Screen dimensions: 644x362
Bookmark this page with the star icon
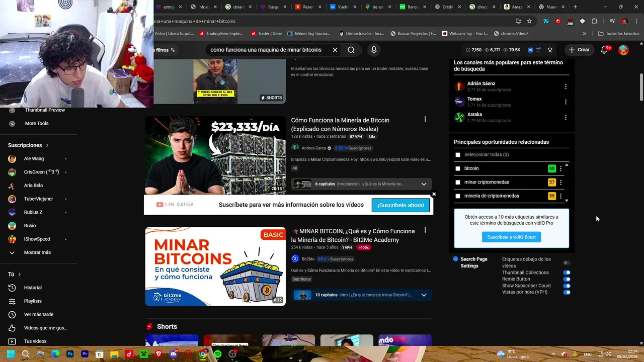click(x=529, y=21)
